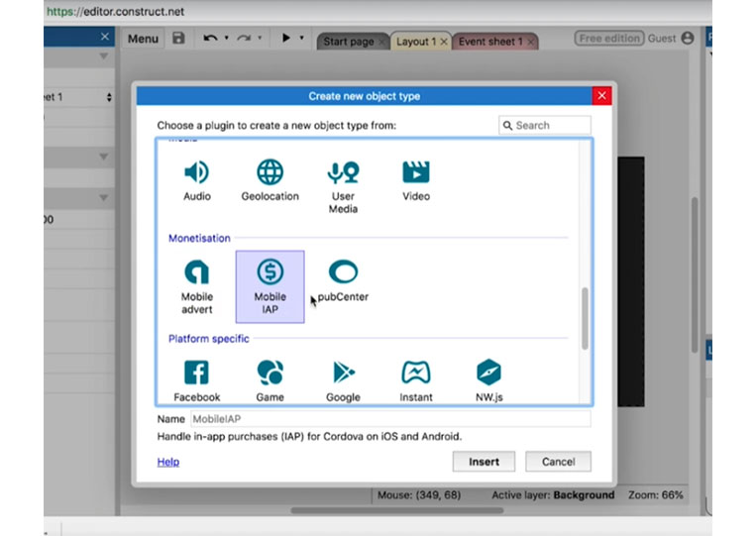
Task: Choose the pubCenter plugin
Action: coord(343,281)
